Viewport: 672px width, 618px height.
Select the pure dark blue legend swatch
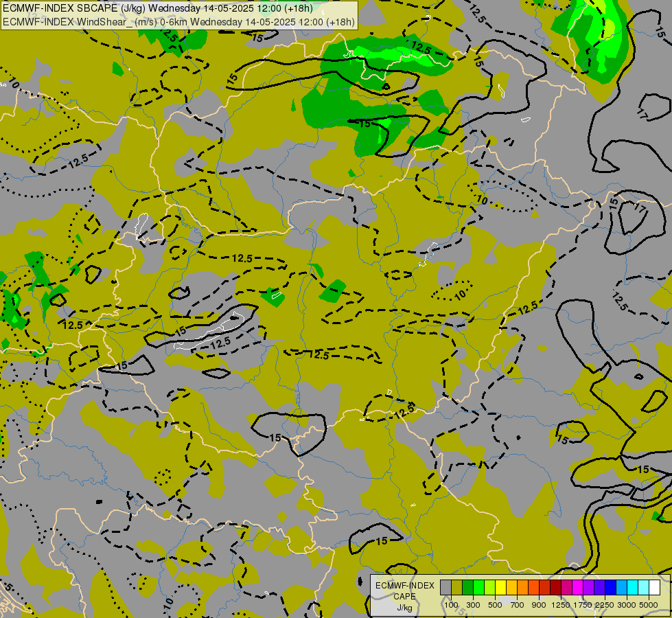point(610,587)
